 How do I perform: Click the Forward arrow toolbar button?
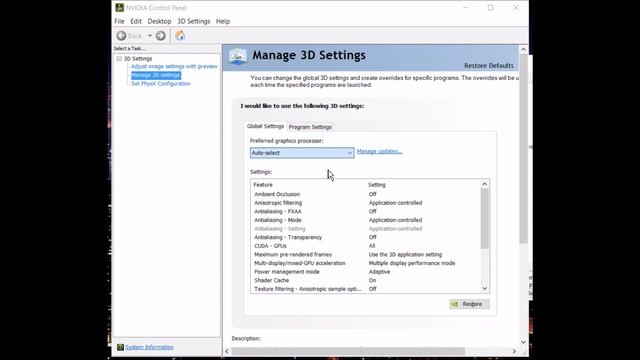161,36
